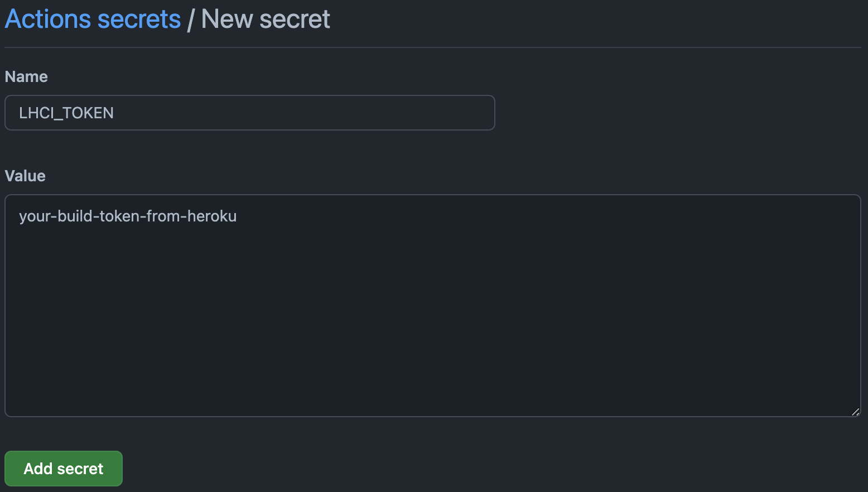
Task: Click the divider line under the heading
Action: (432, 47)
